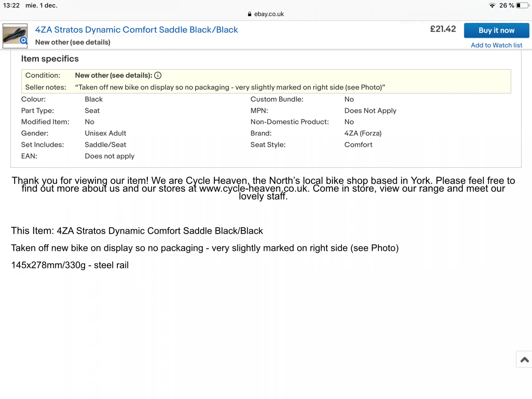Select the Gender value Unisex Adult
This screenshot has width=532, height=399.
[x=105, y=133]
